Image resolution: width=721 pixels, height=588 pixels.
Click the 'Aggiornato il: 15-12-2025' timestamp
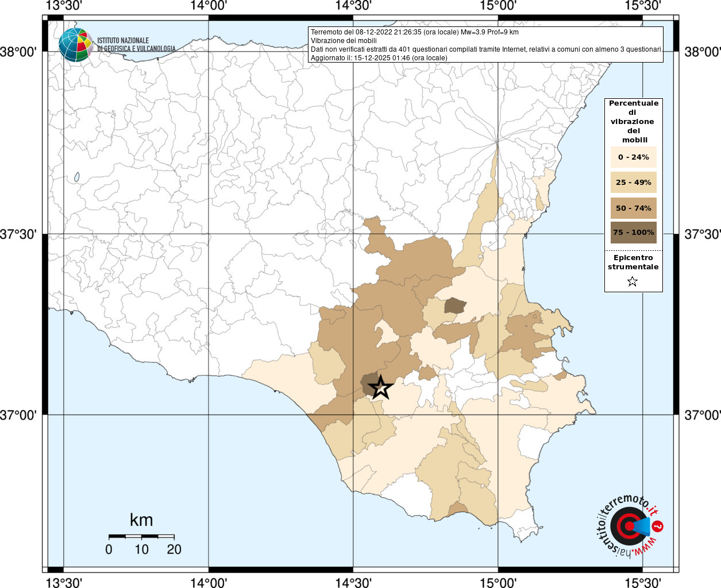[x=379, y=58]
